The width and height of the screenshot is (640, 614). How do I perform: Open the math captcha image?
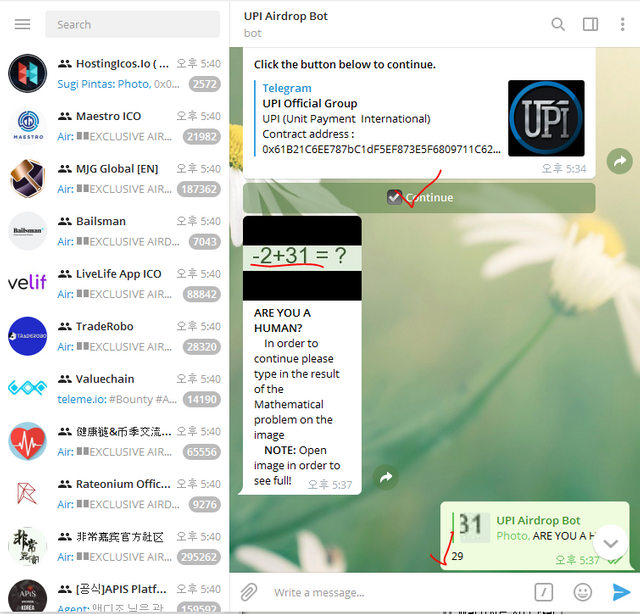pyautogui.click(x=302, y=258)
